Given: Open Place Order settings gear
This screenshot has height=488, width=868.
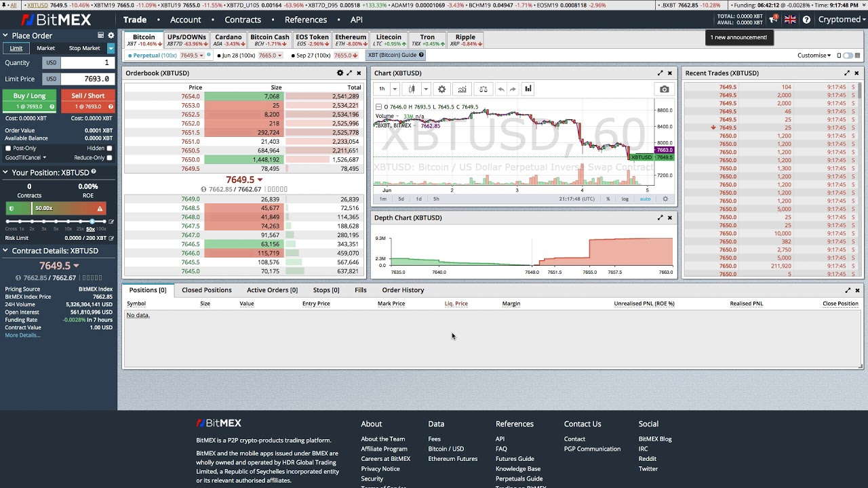Looking at the screenshot, I should click(111, 35).
